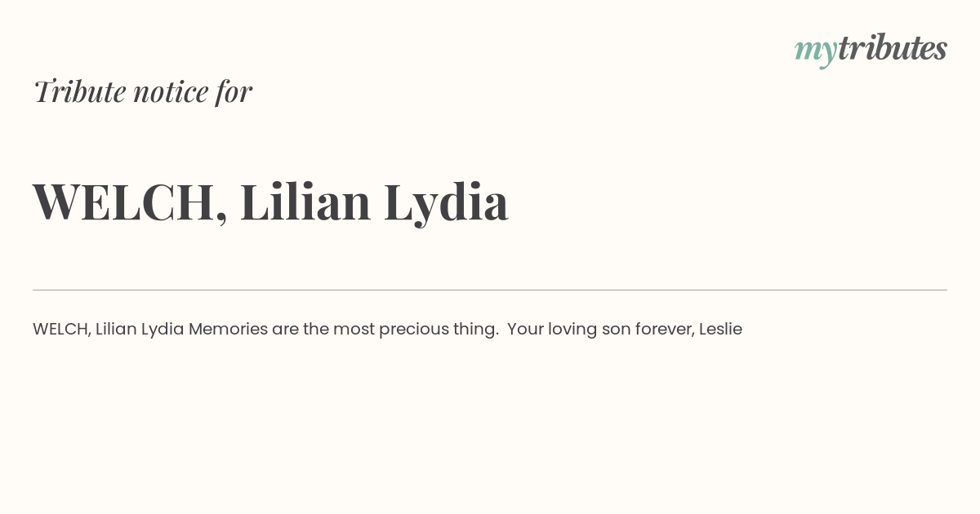Click the mytributes logo
980x514 pixels.
pyautogui.click(x=871, y=50)
